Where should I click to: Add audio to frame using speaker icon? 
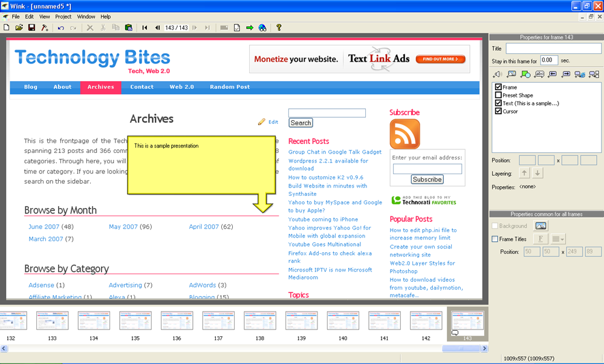click(497, 74)
